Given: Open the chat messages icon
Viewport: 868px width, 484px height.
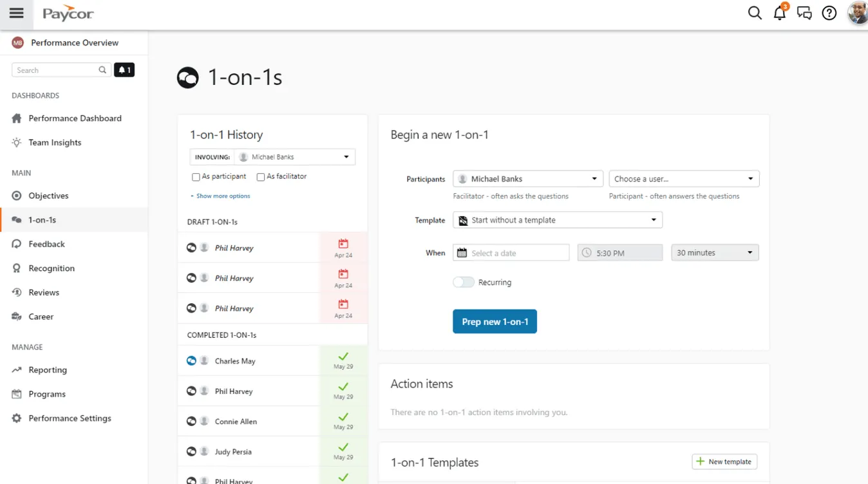Looking at the screenshot, I should [804, 13].
